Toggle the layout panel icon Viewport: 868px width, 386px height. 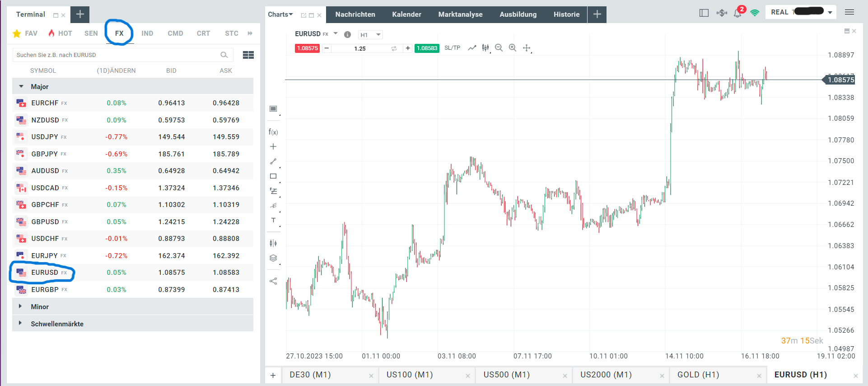pyautogui.click(x=704, y=13)
